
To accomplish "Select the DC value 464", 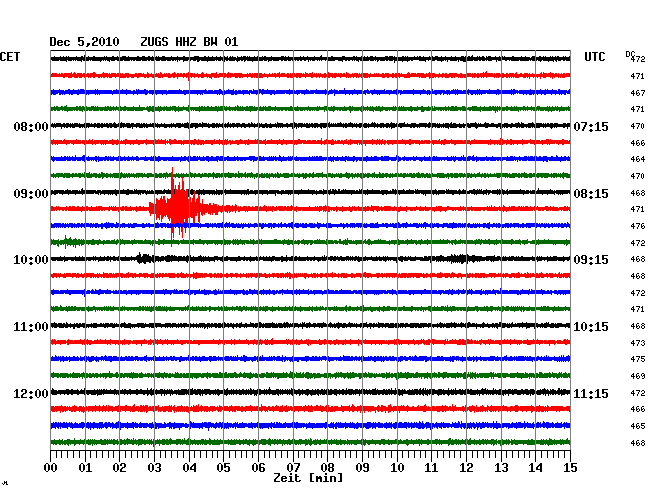I will (x=638, y=159).
